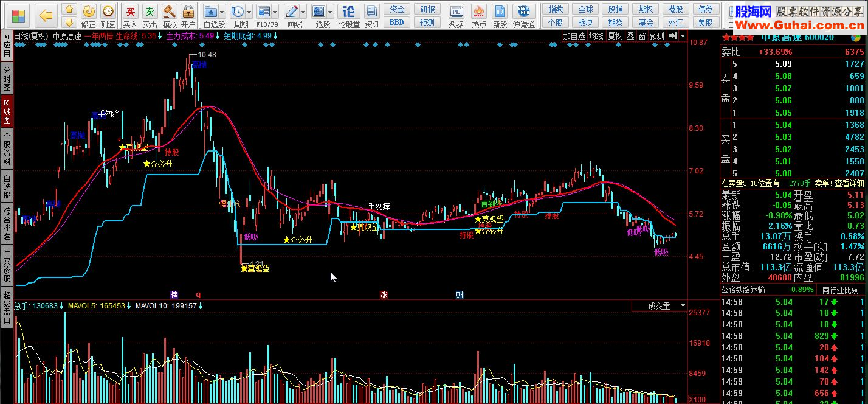The width and height of the screenshot is (868, 404).
Task: Click the 美股 US stocks button
Action: pos(705,23)
